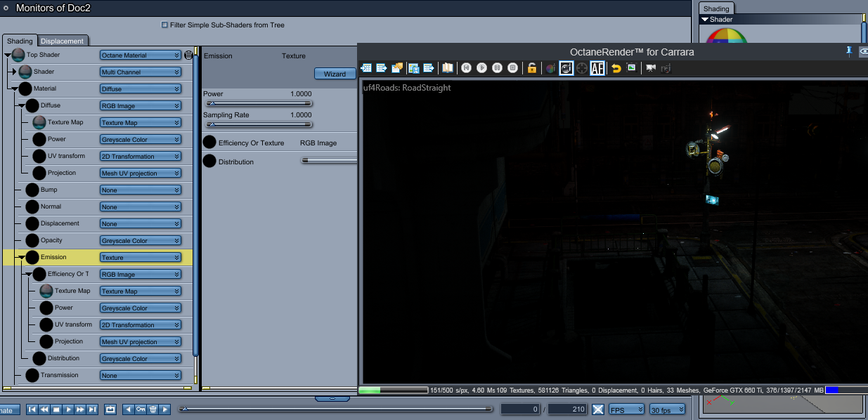
Task: Click the Wizard button
Action: pos(335,74)
